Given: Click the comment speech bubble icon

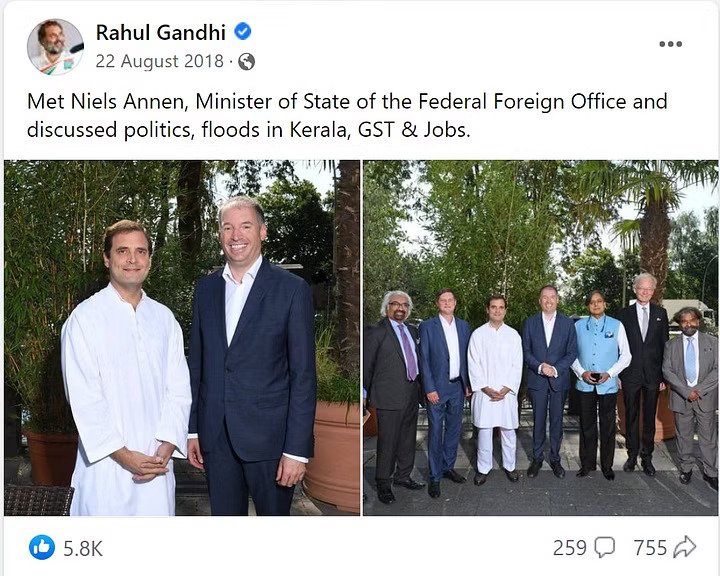Looking at the screenshot, I should coord(605,548).
